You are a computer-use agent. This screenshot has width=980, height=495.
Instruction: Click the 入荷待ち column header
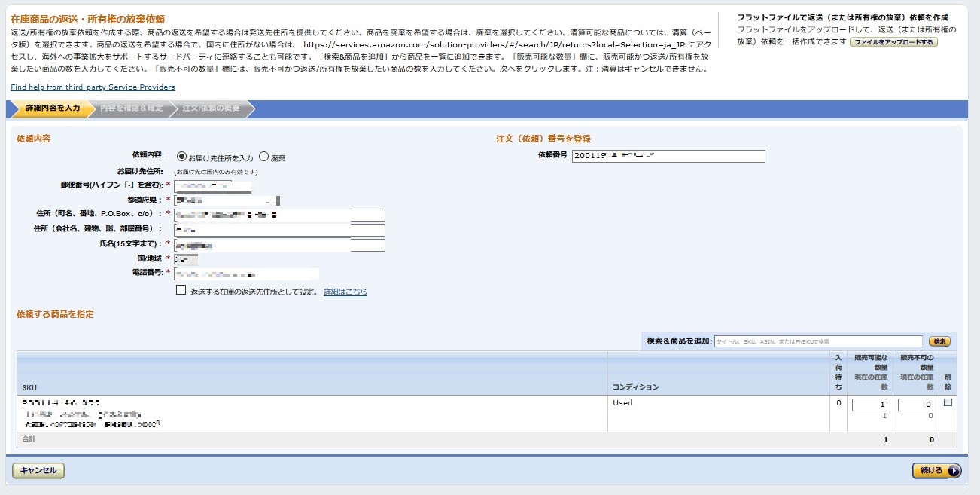tap(838, 373)
